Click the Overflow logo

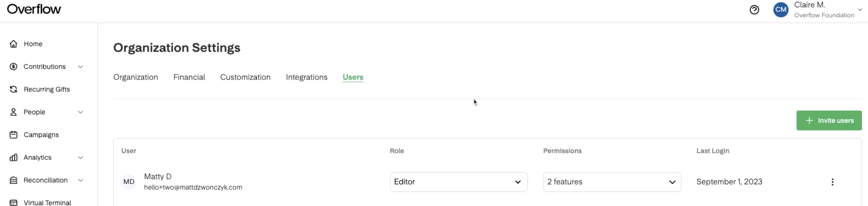pos(34,9)
